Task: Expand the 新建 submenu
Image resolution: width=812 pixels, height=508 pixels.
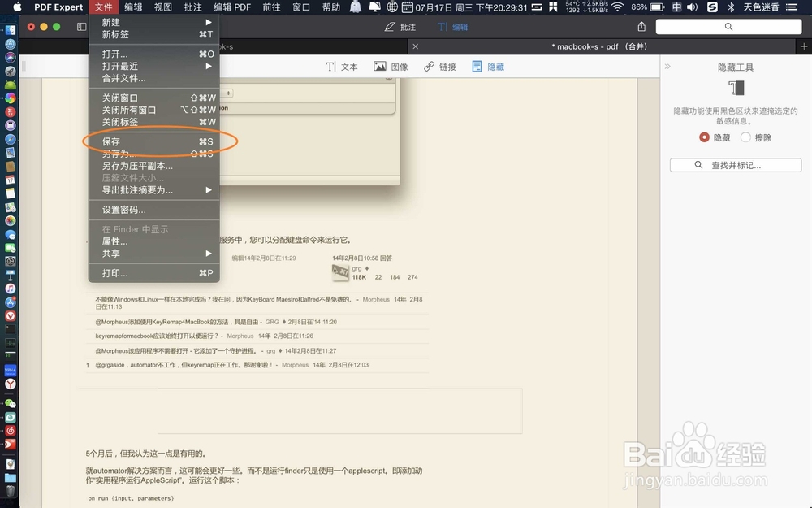Action: pyautogui.click(x=153, y=22)
